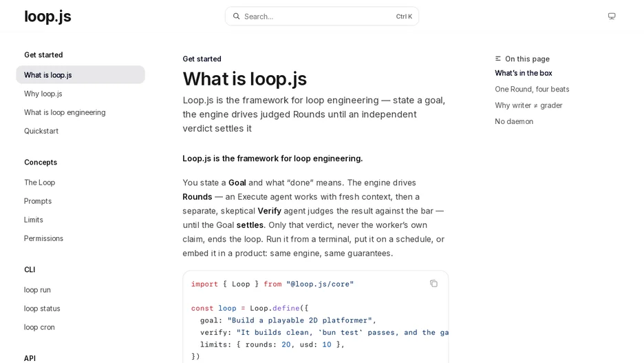This screenshot has height=363, width=644.
Task: Jump to 'No daemon' section
Action: coord(514,121)
